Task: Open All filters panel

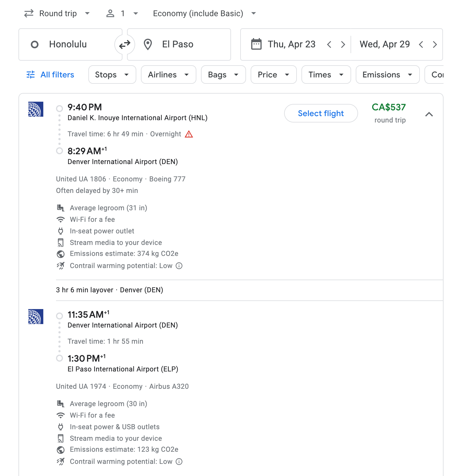Action: 50,75
